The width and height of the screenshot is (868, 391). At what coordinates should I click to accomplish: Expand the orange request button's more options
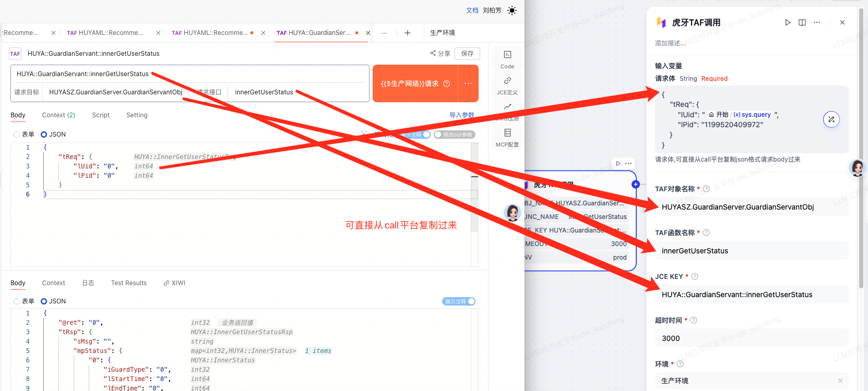coord(468,83)
